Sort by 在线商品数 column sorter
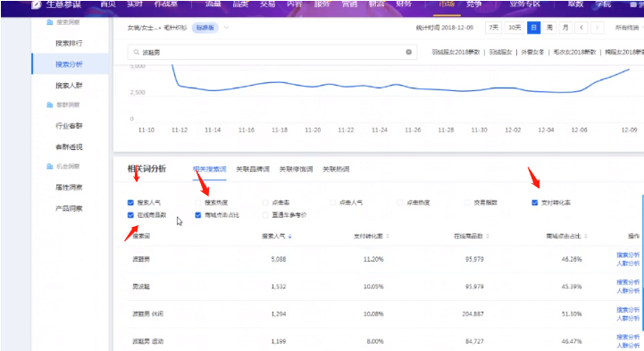The image size is (644, 351). (x=488, y=236)
